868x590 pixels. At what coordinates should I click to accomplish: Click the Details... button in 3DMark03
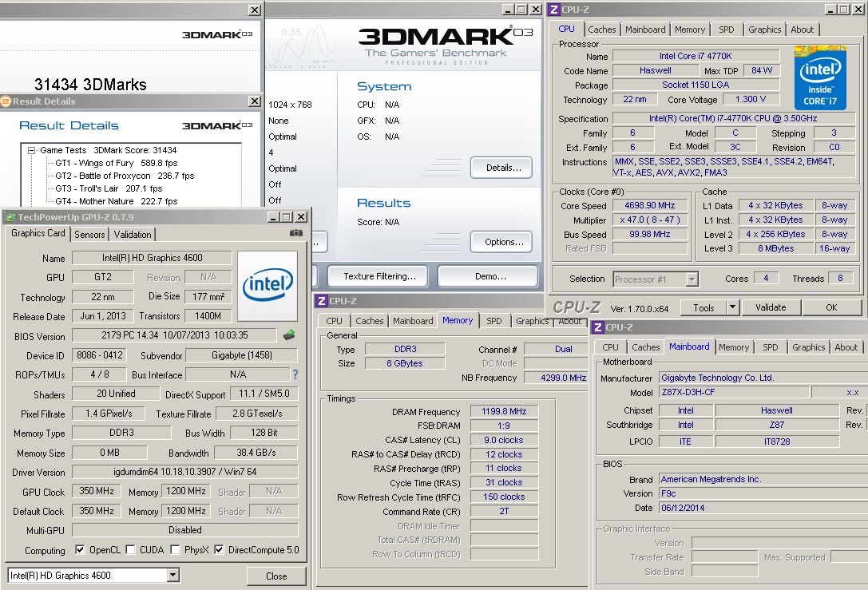click(501, 168)
